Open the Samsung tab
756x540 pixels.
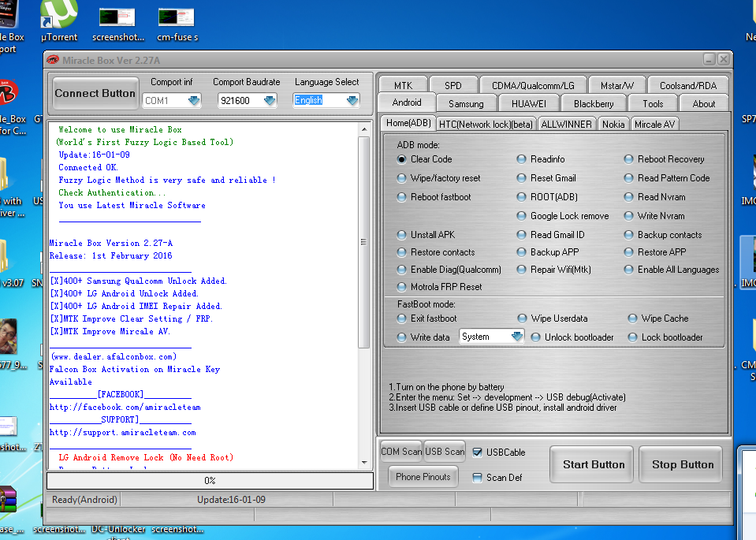click(x=466, y=103)
